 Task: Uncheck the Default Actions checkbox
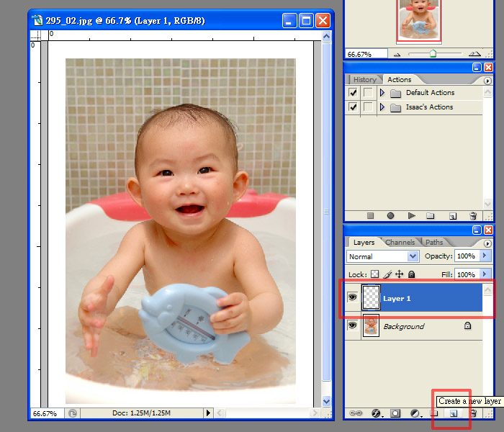353,93
